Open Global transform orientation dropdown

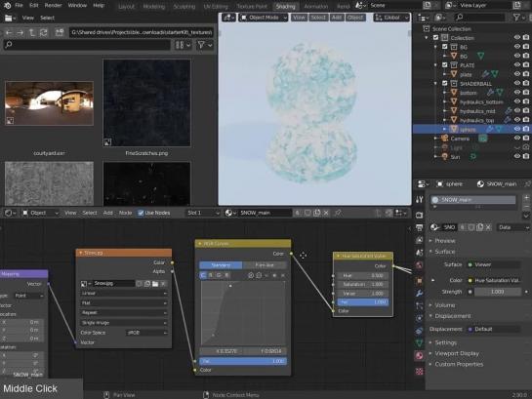coord(391,18)
